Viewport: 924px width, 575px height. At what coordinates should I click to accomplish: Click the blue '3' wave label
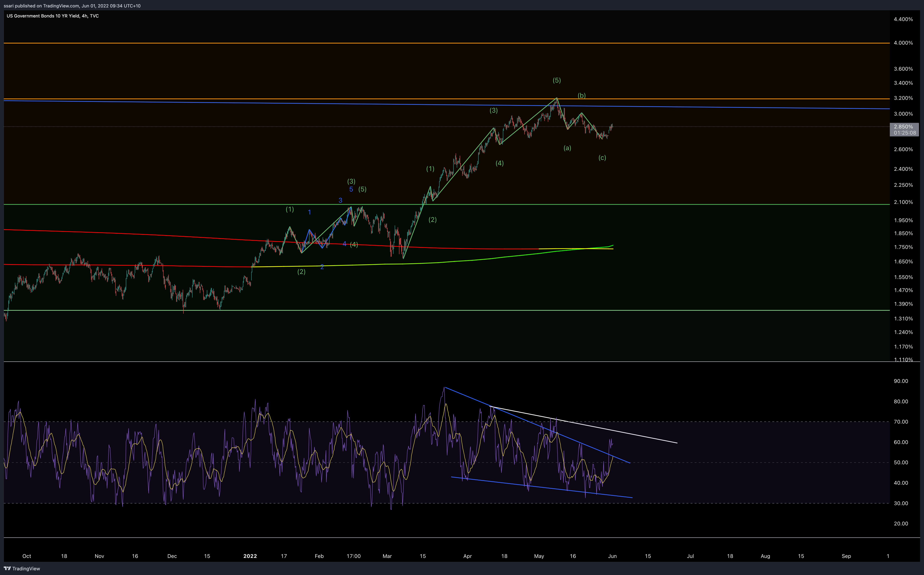[340, 200]
